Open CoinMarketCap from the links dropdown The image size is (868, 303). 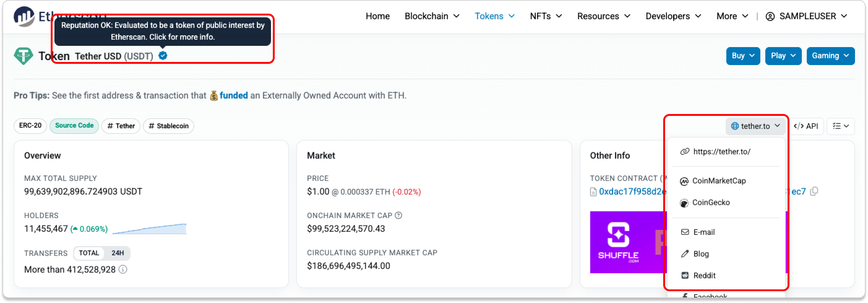718,181
